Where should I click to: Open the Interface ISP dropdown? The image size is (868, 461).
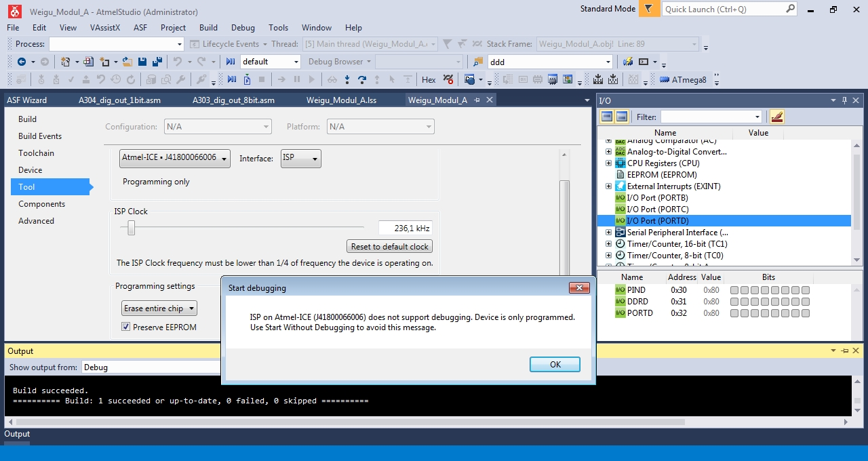click(x=300, y=158)
